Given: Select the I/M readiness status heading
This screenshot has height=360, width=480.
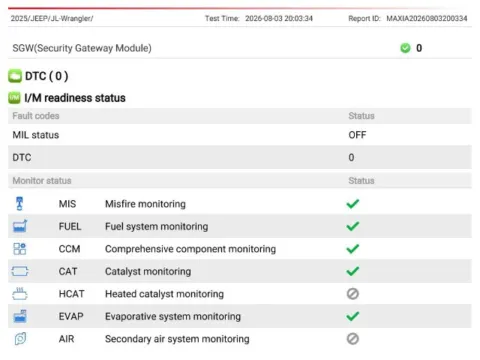Looking at the screenshot, I should tap(75, 98).
